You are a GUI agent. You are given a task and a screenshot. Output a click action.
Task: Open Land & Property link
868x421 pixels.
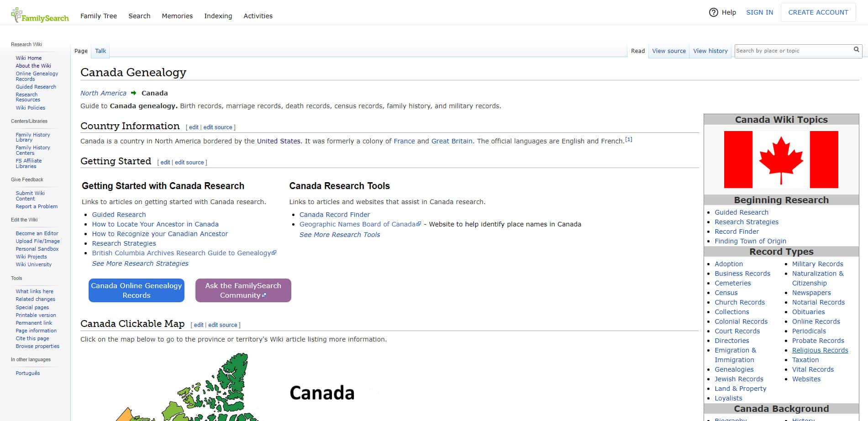point(740,389)
